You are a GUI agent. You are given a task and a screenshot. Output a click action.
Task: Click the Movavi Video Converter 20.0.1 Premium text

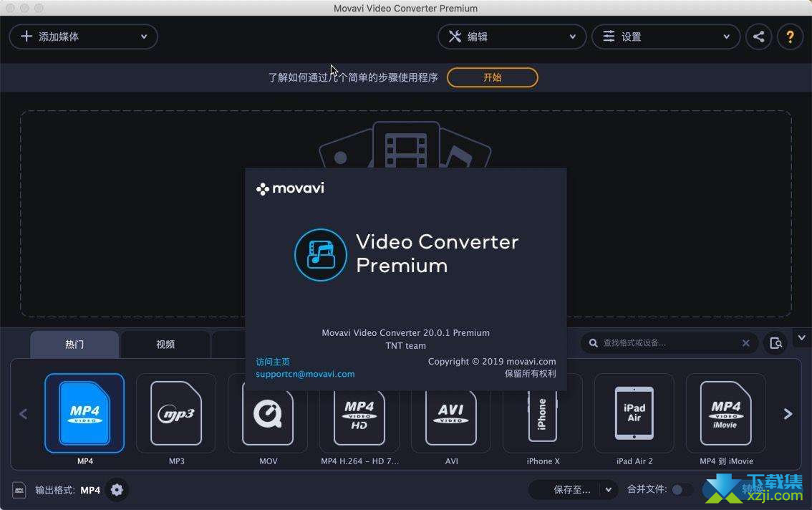coord(405,333)
